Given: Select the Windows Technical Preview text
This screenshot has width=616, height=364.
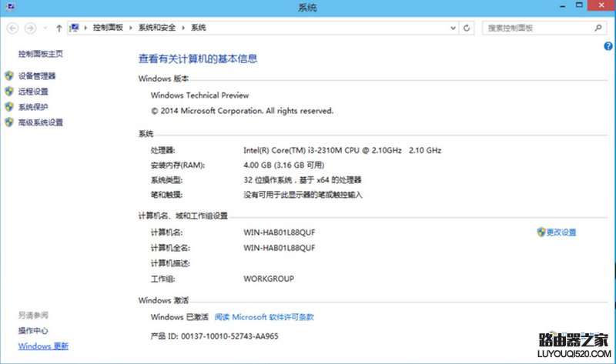Looking at the screenshot, I should click(x=199, y=95).
